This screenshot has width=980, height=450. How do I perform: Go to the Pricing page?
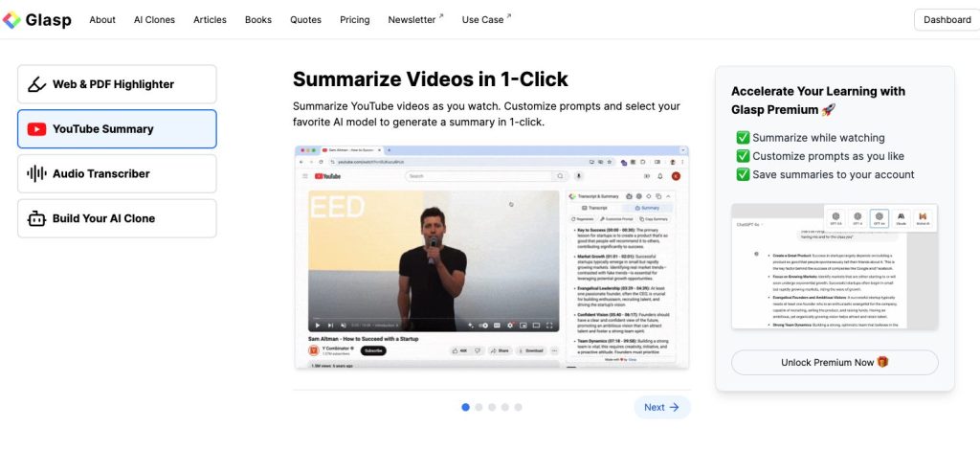pyautogui.click(x=354, y=20)
